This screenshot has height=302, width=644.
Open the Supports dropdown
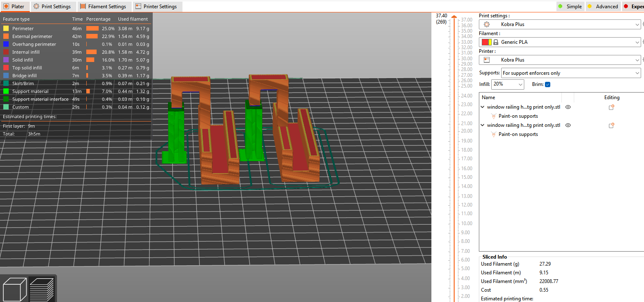(571, 73)
